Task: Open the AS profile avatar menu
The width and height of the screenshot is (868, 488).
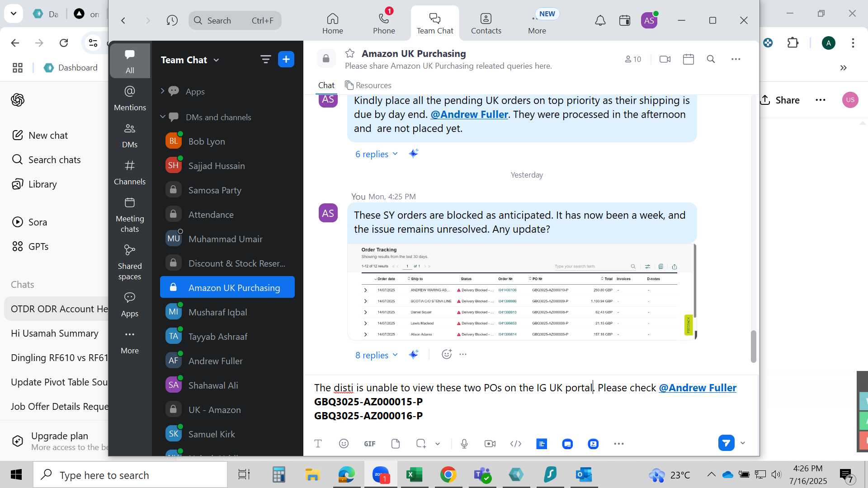Action: 649,20
